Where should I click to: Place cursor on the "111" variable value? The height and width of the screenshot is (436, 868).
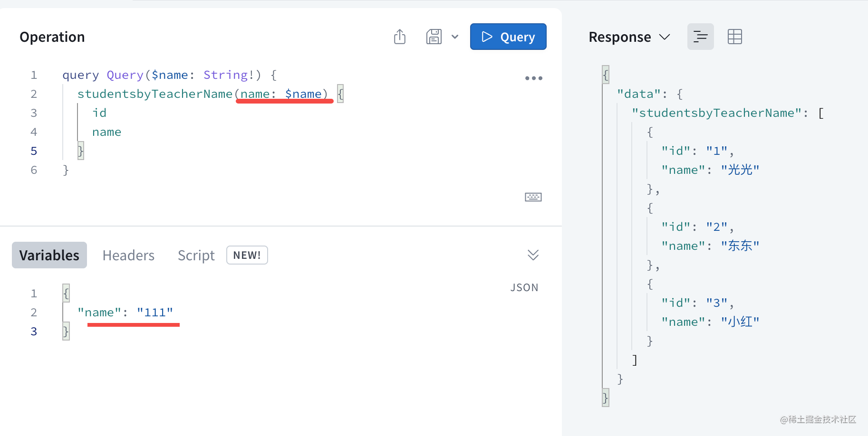(155, 312)
